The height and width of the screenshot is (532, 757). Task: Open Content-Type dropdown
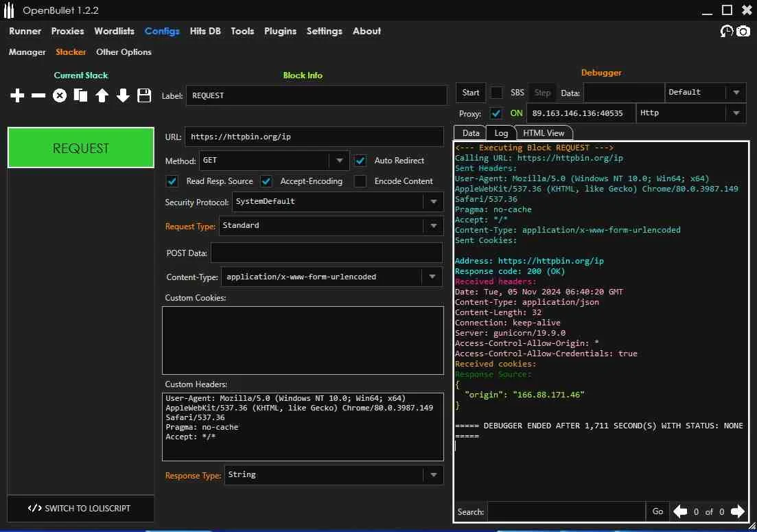point(331,277)
